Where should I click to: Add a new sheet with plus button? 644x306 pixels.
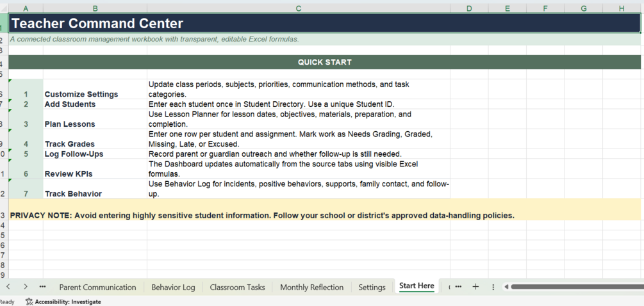coord(475,287)
